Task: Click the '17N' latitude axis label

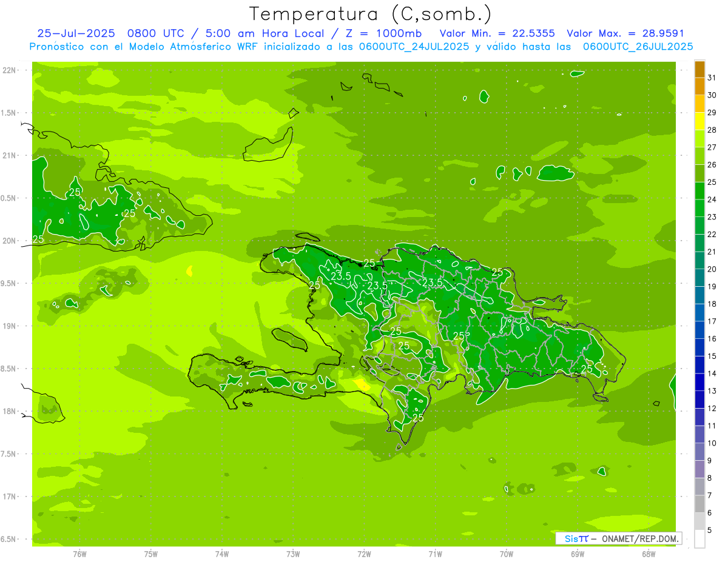Action: [x=9, y=497]
